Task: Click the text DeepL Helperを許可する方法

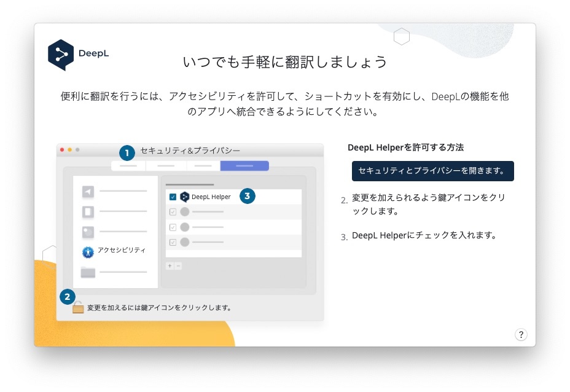Action: (405, 147)
